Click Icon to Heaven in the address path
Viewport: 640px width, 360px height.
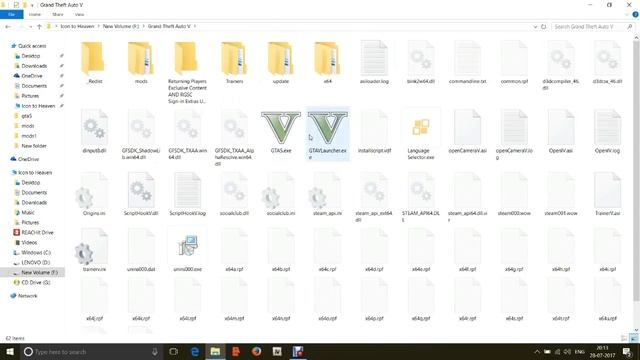(77, 26)
